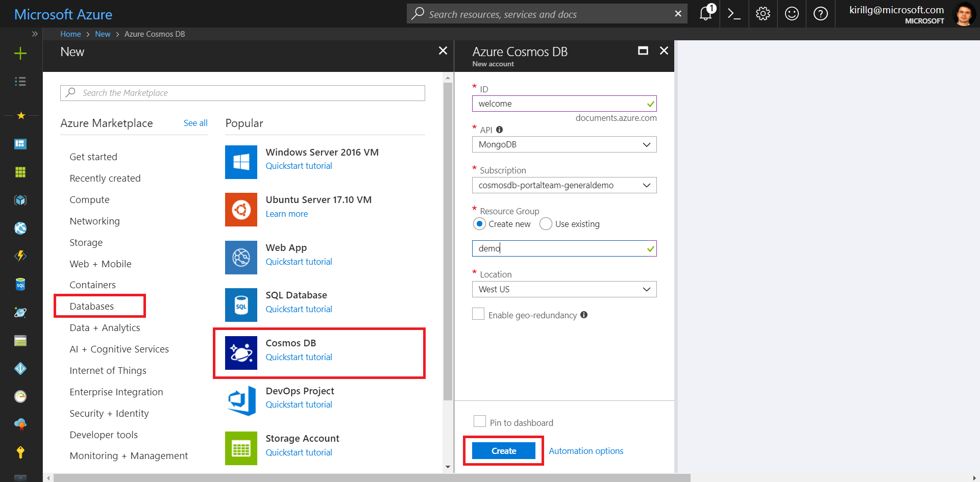The image size is (980, 482).
Task: Open portal settings gear icon
Action: coord(763,14)
